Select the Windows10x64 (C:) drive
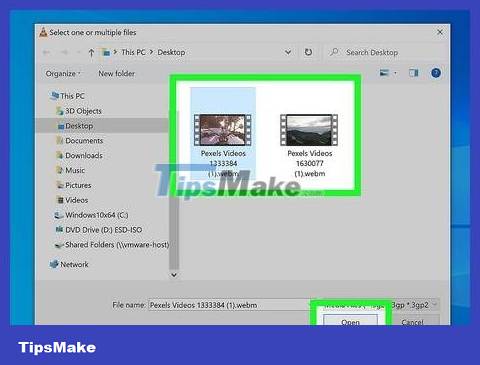 (91, 215)
